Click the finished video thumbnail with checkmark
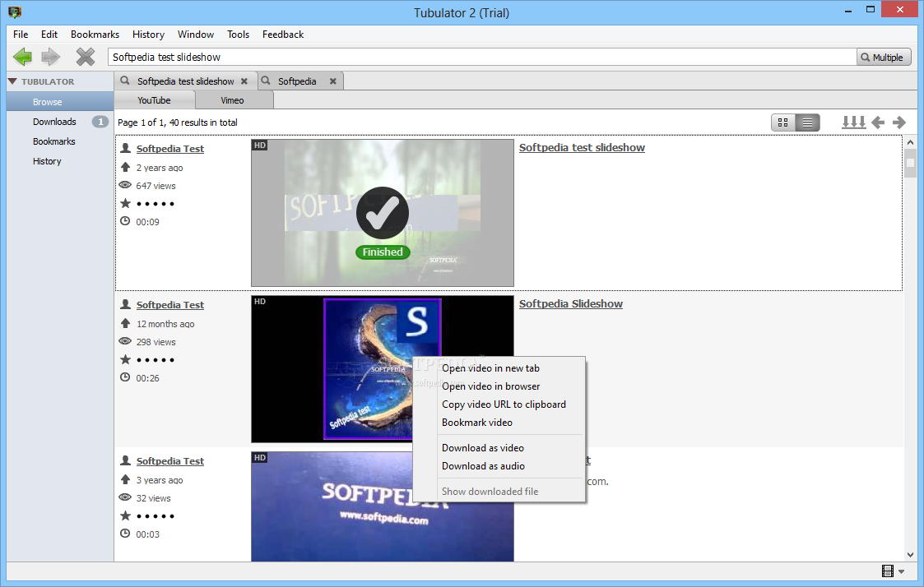Screen dimensions: 924x587 (383, 213)
